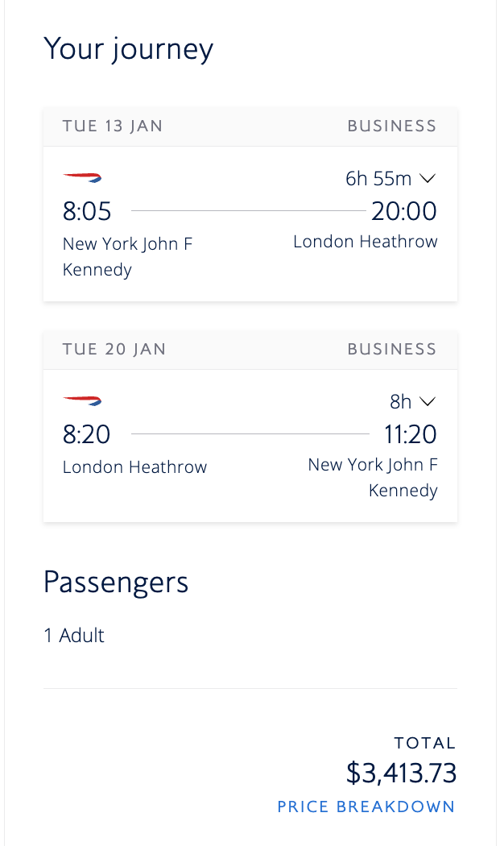Click the Your journey heading
This screenshot has width=504, height=846.
[x=129, y=48]
